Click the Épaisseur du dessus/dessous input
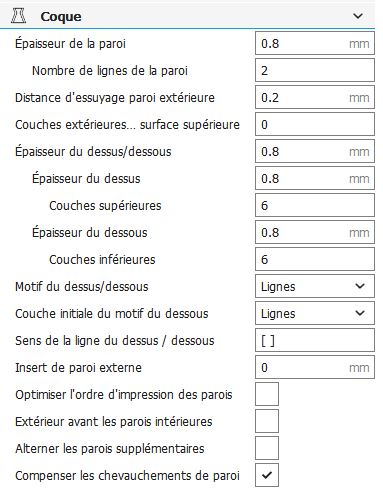 315,151
